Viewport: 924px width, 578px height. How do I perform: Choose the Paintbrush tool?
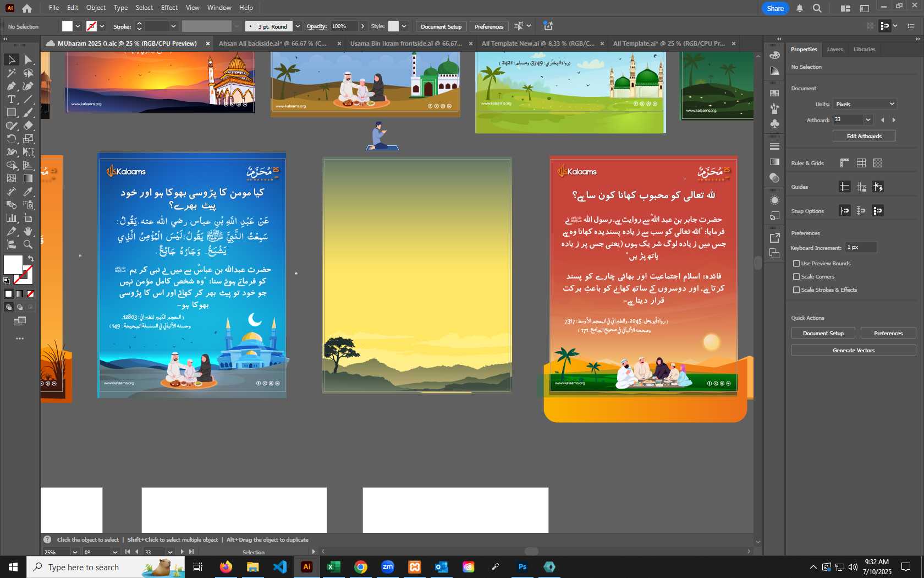[x=29, y=112]
